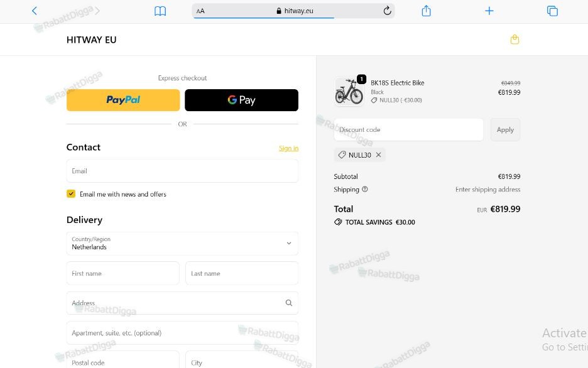Open the AA text size menu
Image resolution: width=588 pixels, height=368 pixels.
(200, 11)
